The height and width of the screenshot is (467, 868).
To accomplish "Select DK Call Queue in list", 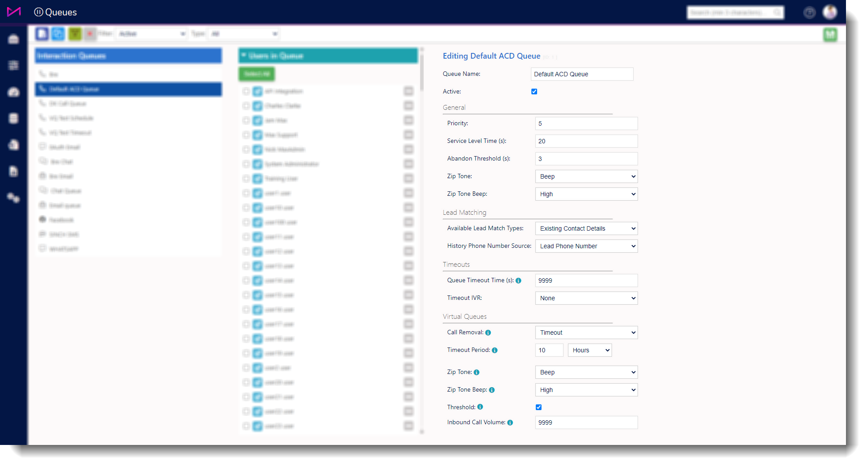I will (x=128, y=104).
